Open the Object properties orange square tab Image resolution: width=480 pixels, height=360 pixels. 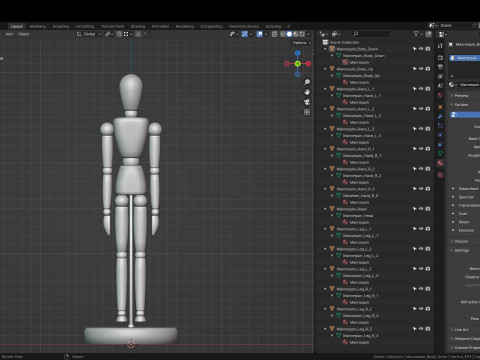[440, 107]
